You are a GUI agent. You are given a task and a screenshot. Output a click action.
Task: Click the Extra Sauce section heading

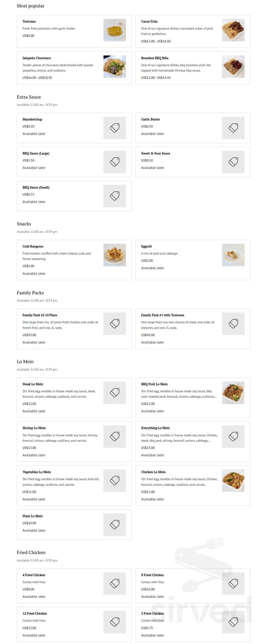[x=29, y=97]
